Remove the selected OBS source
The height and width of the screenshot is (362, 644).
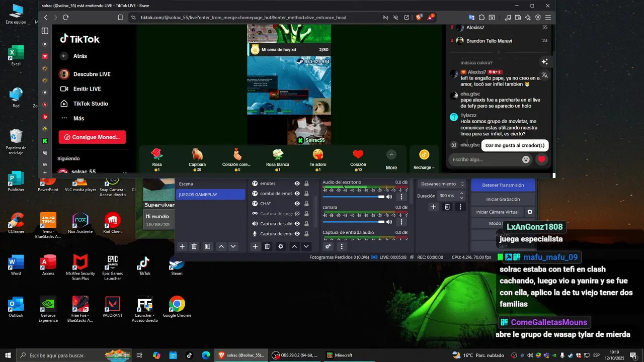click(267, 246)
